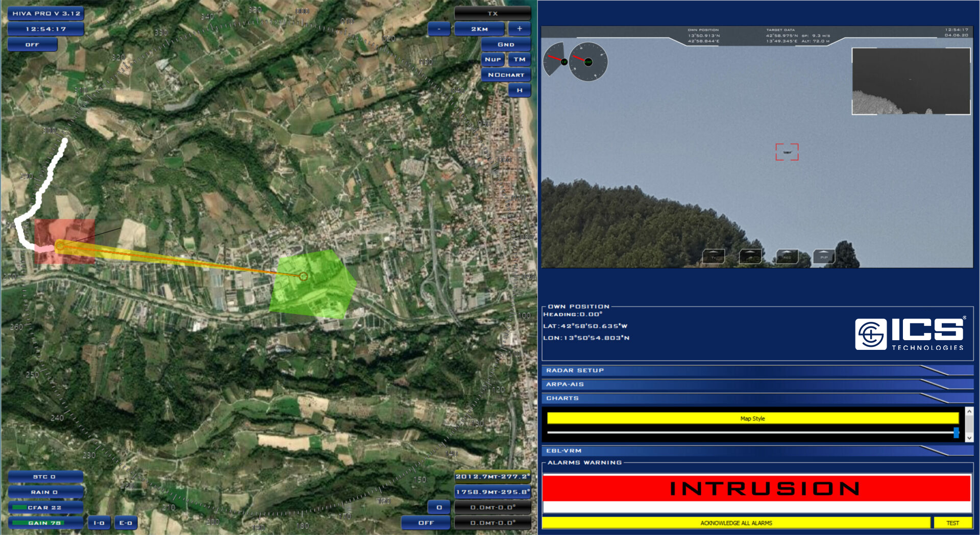Click the LON:13°50'54.803"N value

click(586, 338)
